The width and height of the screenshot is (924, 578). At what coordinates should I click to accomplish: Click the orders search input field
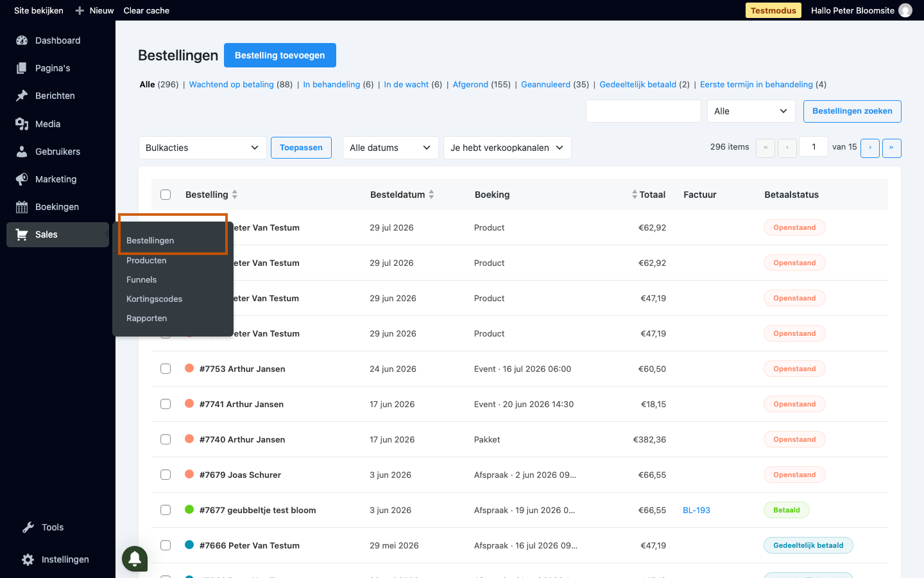644,111
